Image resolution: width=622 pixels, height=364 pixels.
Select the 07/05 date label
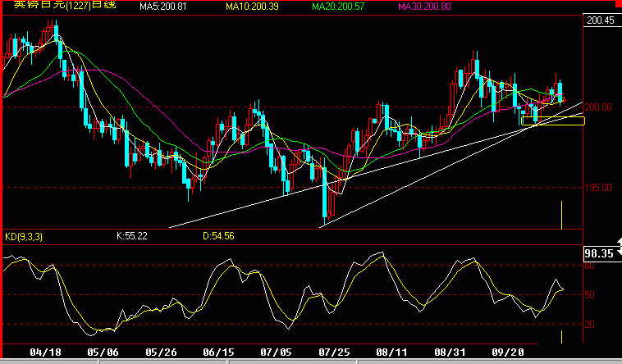click(276, 352)
